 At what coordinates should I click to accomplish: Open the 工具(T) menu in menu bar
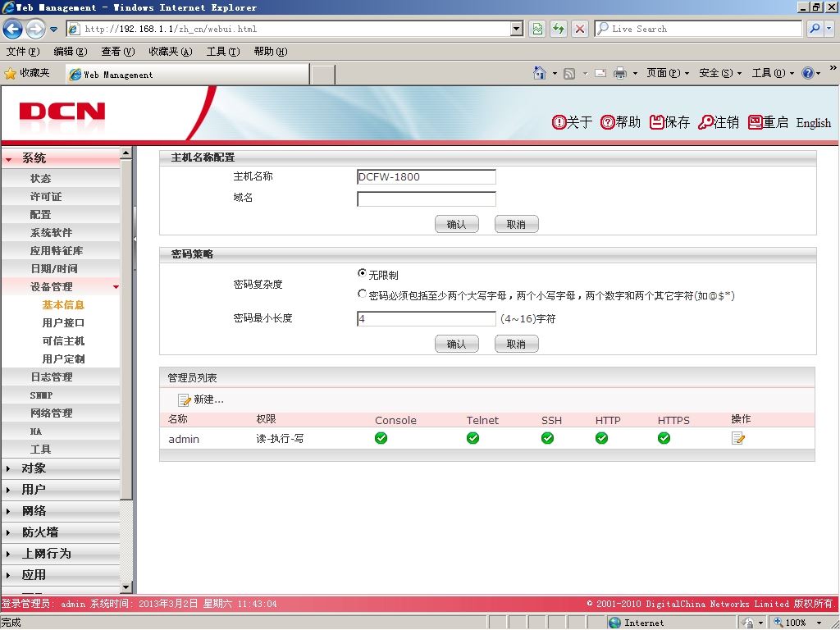(223, 52)
